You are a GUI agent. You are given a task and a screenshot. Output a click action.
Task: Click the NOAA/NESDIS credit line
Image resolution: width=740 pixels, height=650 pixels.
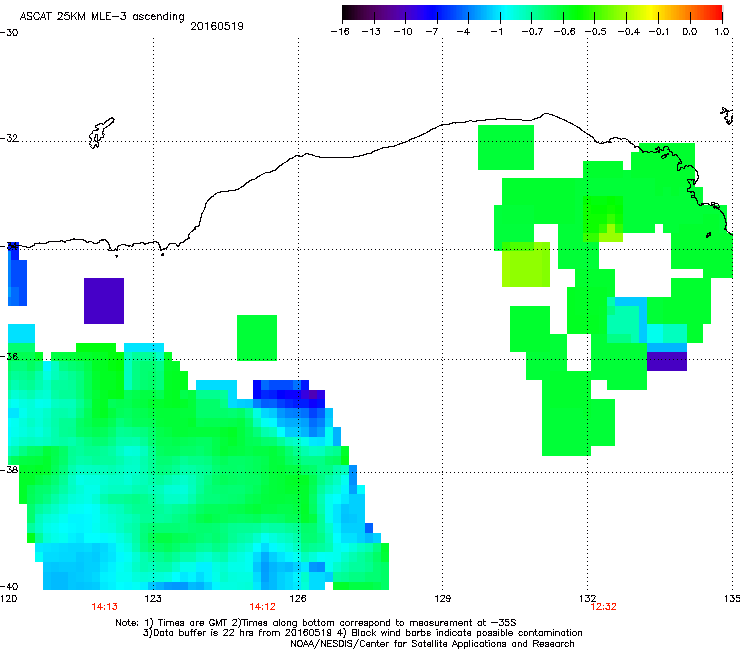click(x=432, y=644)
